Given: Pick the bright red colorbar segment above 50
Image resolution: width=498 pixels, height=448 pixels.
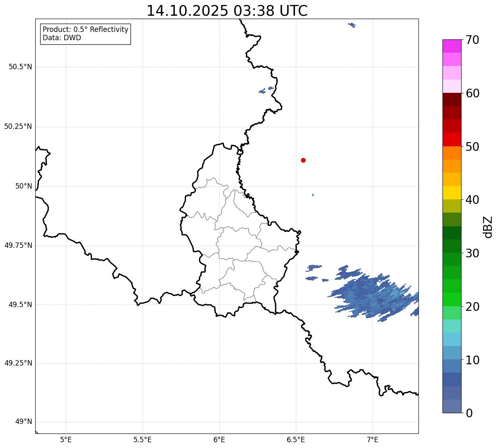Looking at the screenshot, I should click(452, 140).
